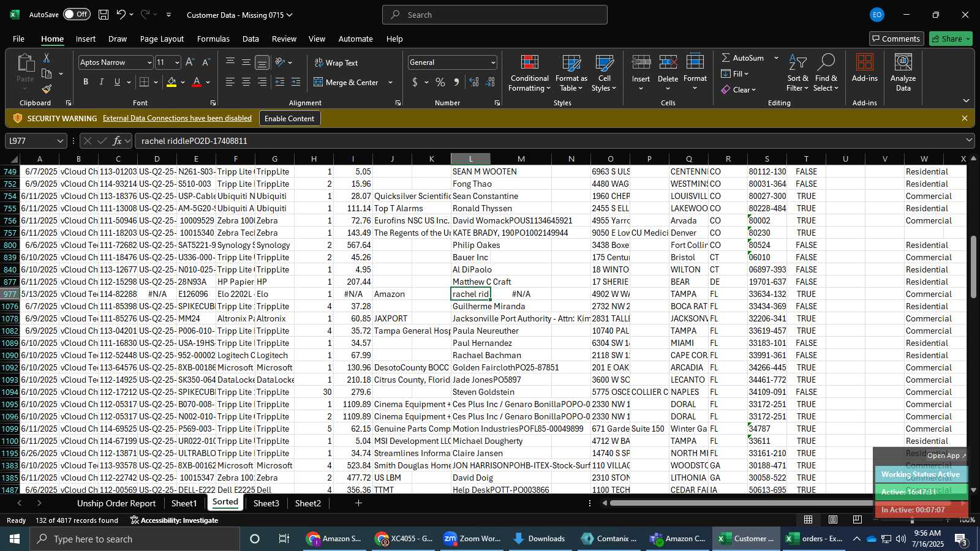Click Decrease Decimal icon
The height and width of the screenshot is (551, 980).
491,82
